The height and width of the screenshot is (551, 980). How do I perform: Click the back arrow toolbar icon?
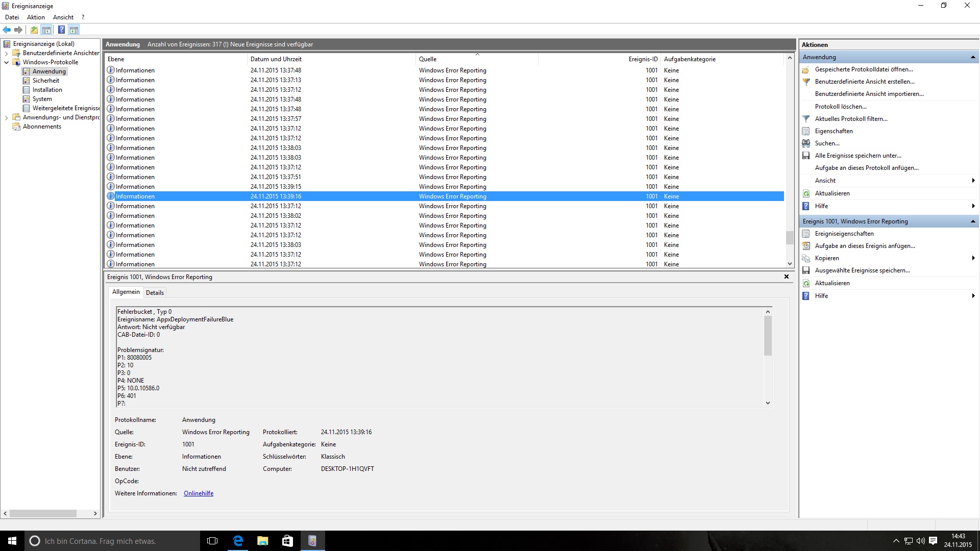click(7, 30)
